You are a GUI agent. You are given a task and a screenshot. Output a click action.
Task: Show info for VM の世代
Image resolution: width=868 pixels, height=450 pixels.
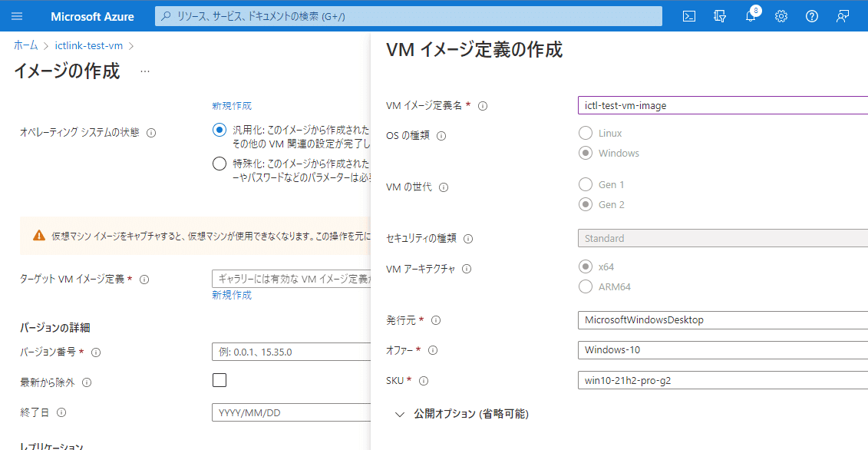coord(443,187)
